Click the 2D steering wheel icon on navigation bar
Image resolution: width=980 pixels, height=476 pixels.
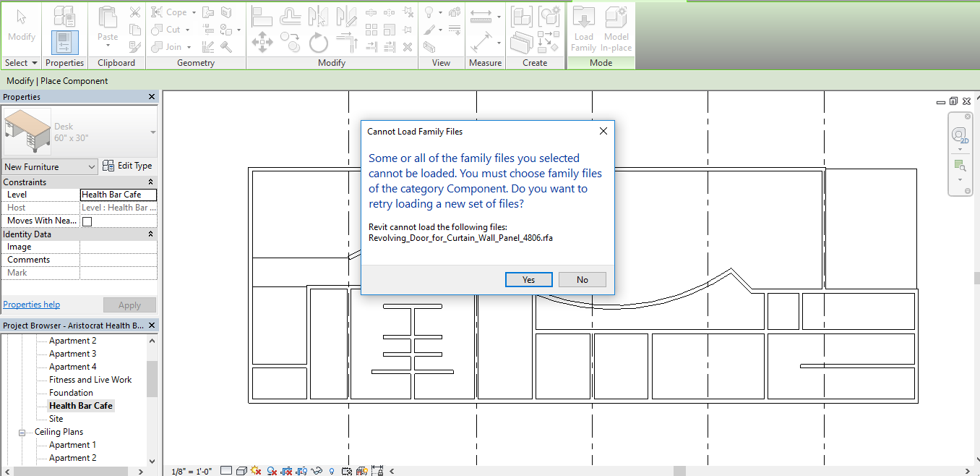pos(960,135)
